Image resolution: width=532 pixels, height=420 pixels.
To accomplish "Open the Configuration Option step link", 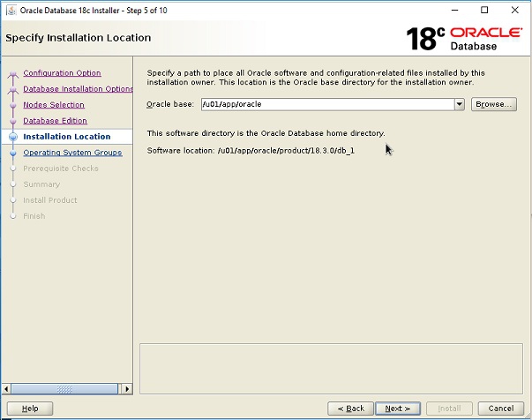I will [62, 73].
